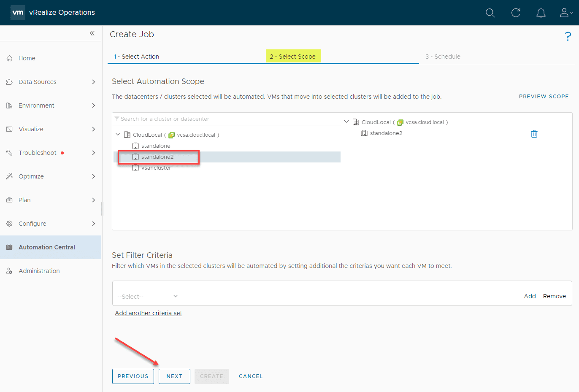The width and height of the screenshot is (579, 392).
Task: Open the --Select-- filter criteria dropdown
Action: click(148, 297)
